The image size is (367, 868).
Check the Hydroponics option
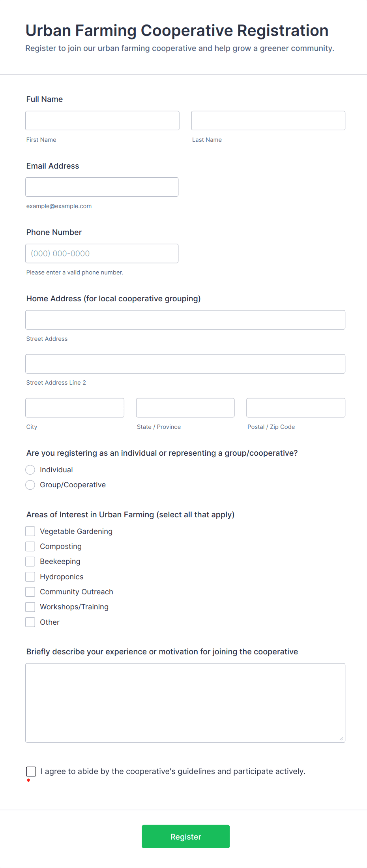(30, 577)
